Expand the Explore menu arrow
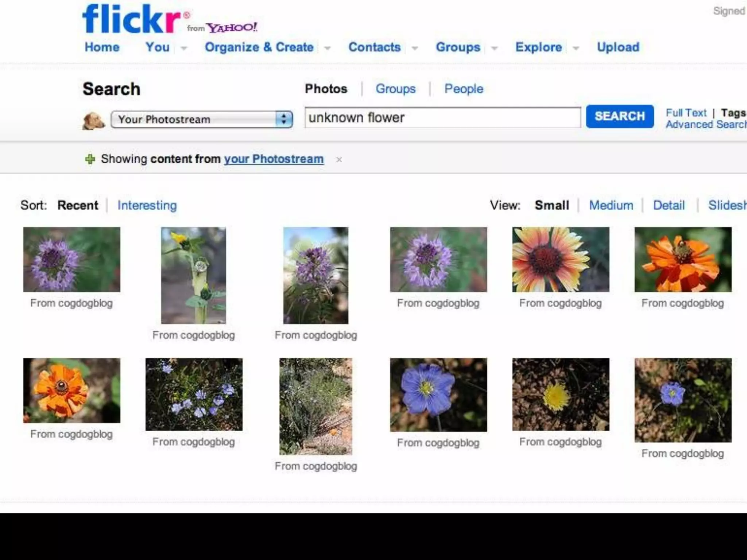The image size is (747, 560). 576,48
